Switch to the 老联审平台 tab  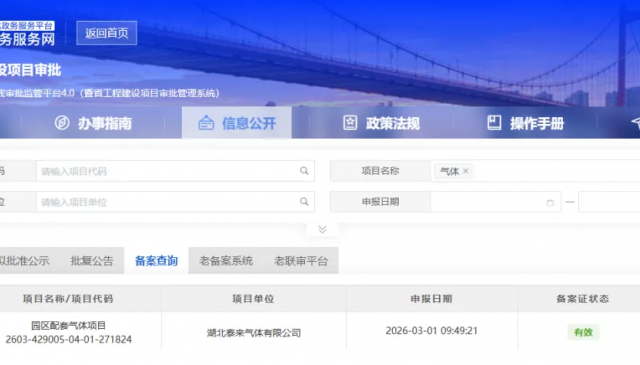301,260
